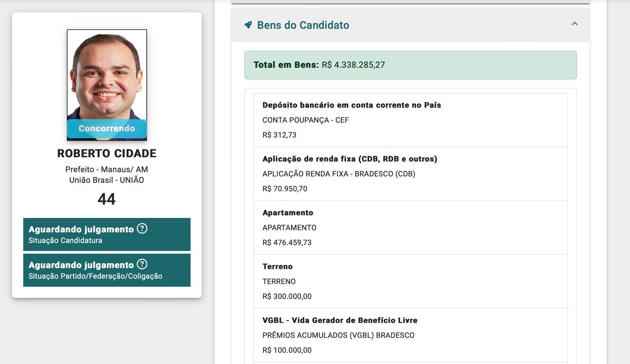Click the Prefeito - Manaus/ AM text

107,169
